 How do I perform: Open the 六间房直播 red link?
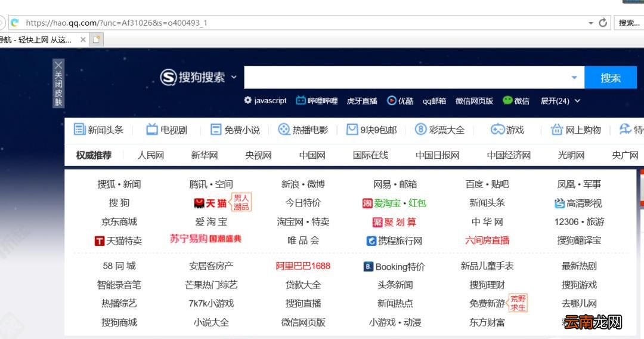click(487, 241)
